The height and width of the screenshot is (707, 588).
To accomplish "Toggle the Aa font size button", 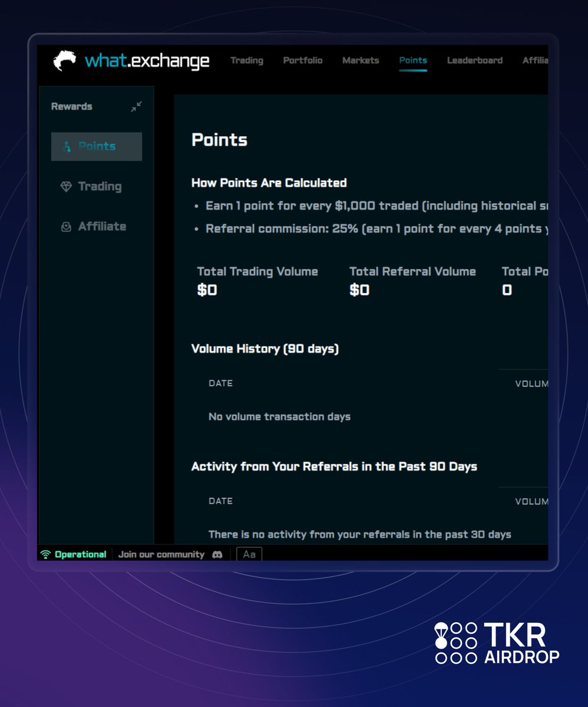I will click(249, 554).
